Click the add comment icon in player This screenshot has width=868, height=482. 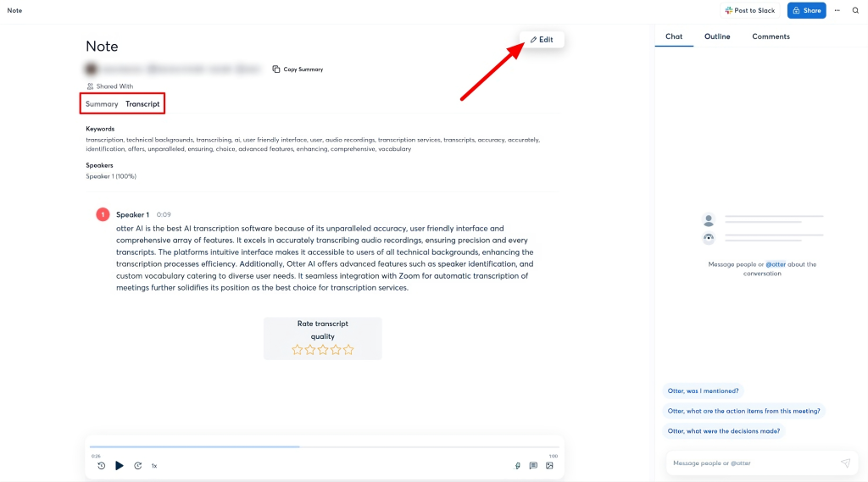[533, 466]
